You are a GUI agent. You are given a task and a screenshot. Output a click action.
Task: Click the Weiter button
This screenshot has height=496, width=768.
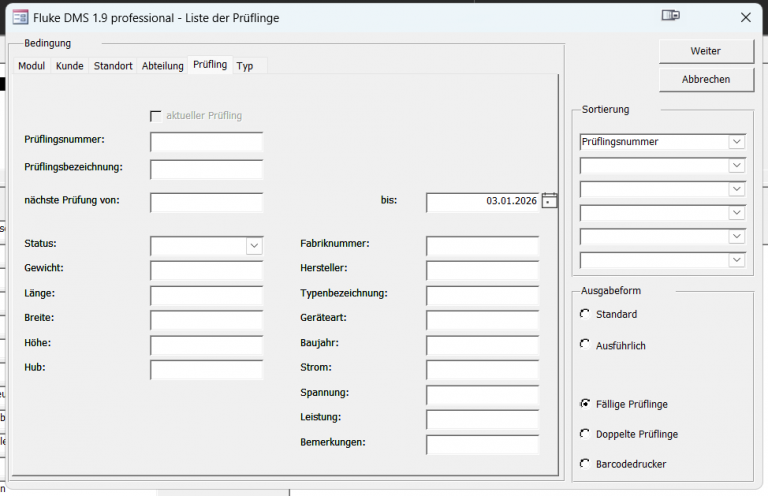click(x=706, y=51)
